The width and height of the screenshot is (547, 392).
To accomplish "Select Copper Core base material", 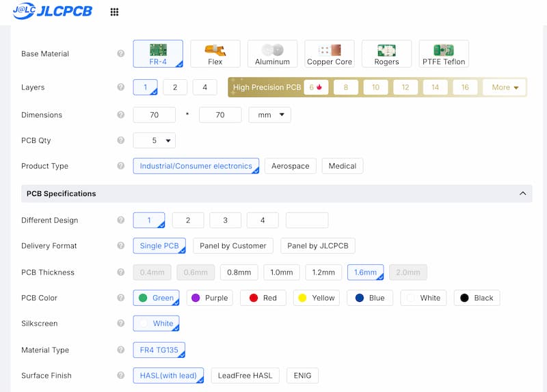I will [x=330, y=54].
